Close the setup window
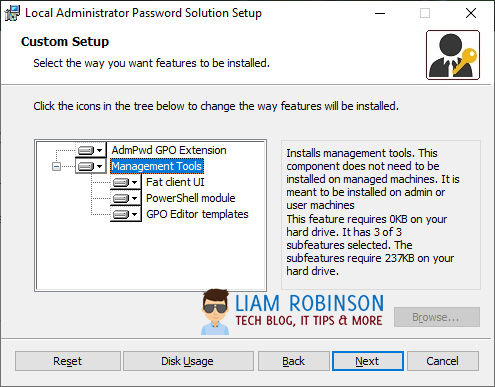Viewport: 495px width, 387px height. [471, 13]
